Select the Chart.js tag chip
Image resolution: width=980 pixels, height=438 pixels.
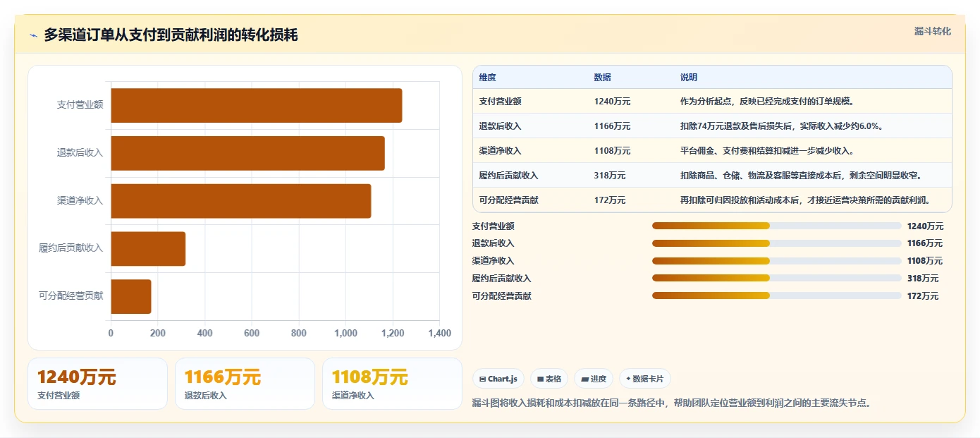coord(498,379)
